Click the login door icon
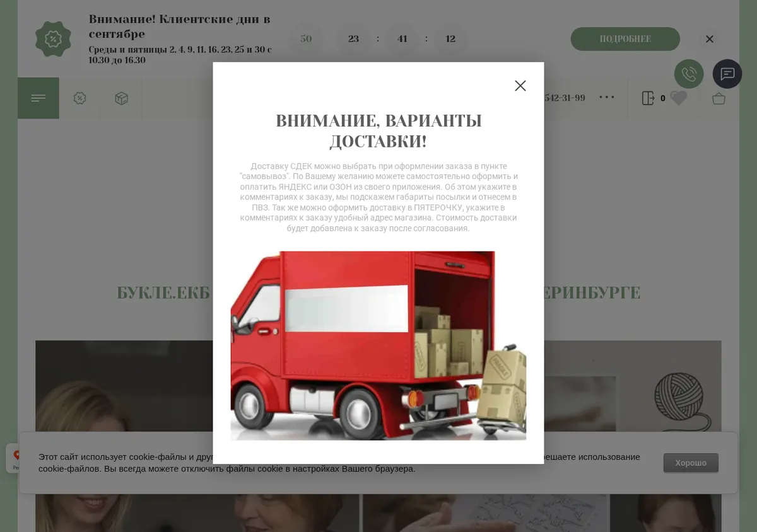The image size is (757, 532). (648, 98)
